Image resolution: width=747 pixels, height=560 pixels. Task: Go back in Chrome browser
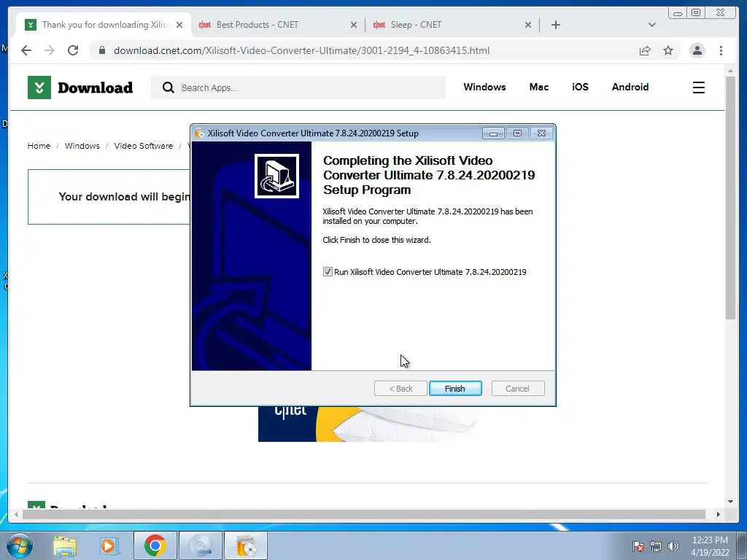[26, 50]
